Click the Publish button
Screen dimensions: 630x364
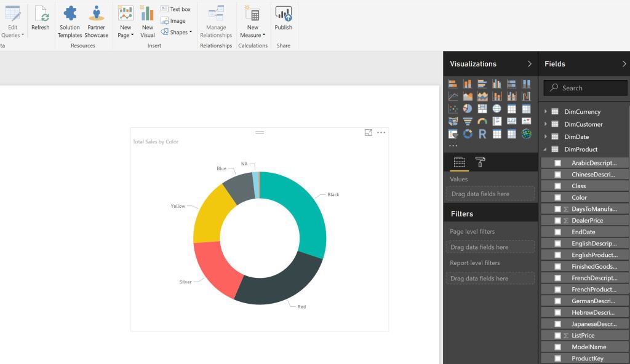click(283, 20)
